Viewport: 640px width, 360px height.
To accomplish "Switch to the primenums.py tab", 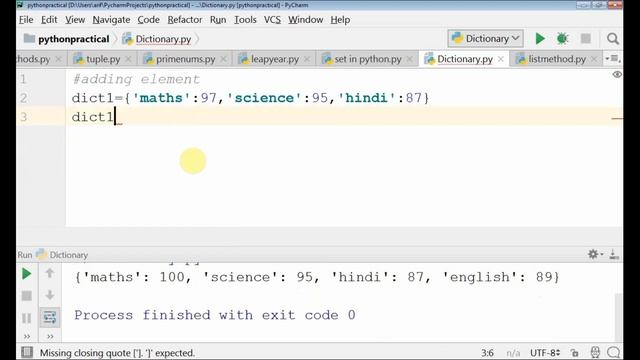I will [x=185, y=59].
